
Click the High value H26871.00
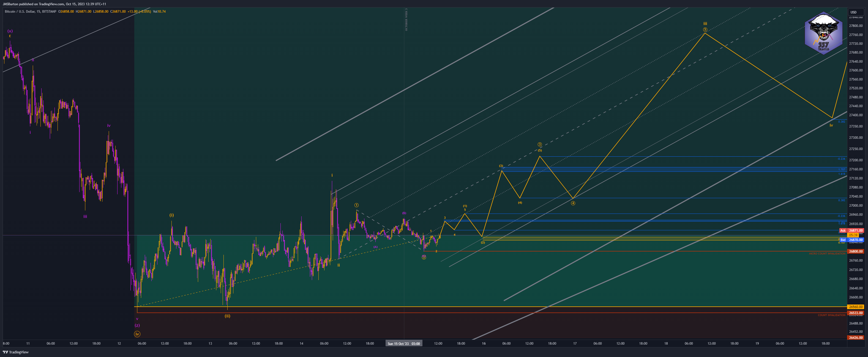tap(84, 12)
